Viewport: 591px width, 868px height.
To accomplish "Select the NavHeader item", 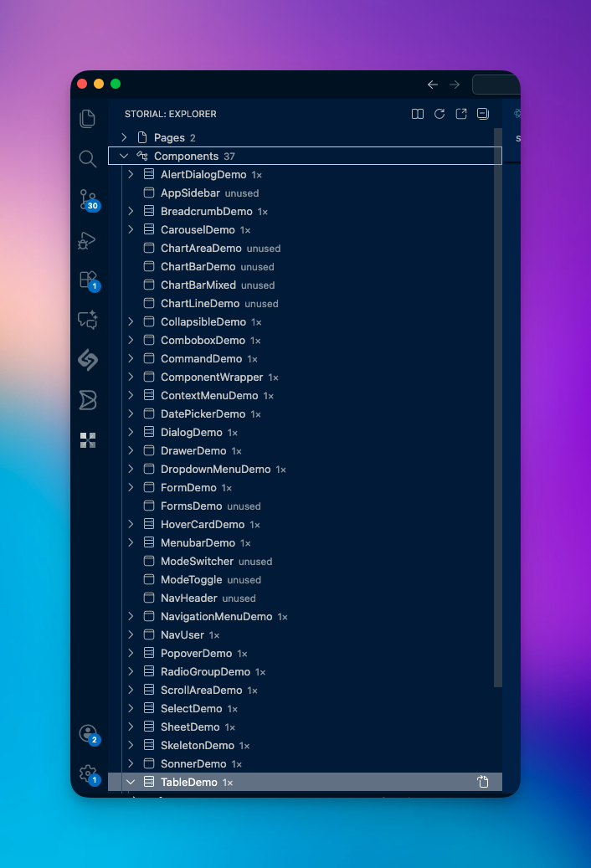I will [305, 598].
